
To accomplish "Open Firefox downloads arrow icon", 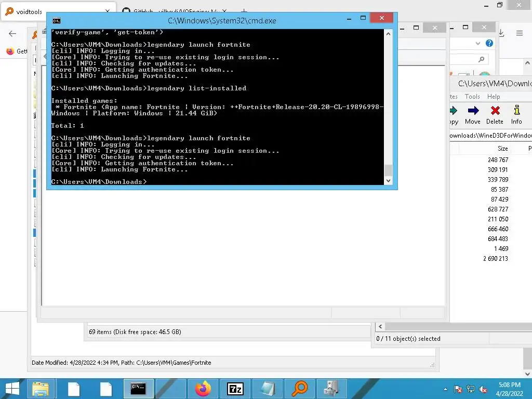I will coord(502,33).
